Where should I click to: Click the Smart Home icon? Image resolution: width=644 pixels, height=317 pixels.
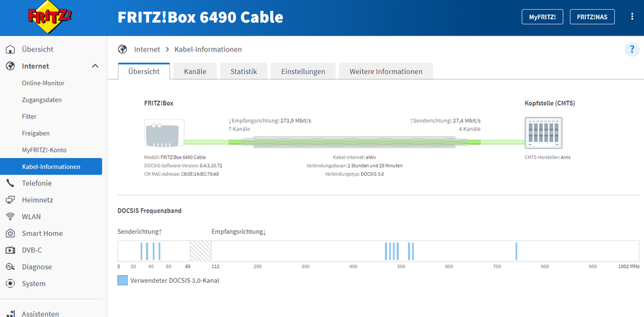10,233
